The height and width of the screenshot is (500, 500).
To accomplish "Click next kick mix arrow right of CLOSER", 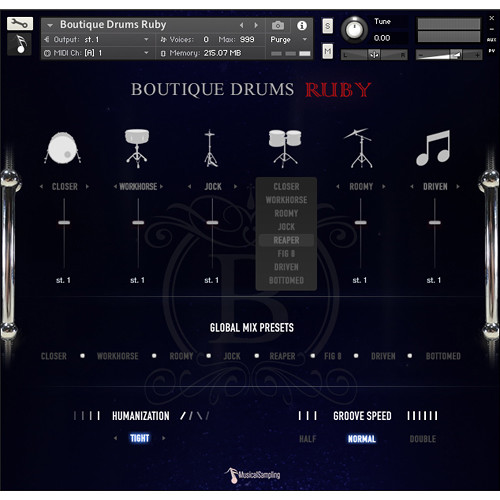I will pyautogui.click(x=87, y=187).
